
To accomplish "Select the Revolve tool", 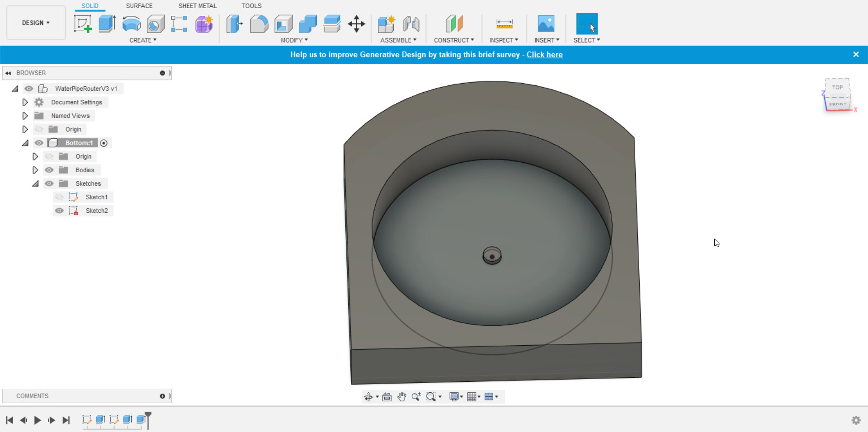I will [x=132, y=23].
